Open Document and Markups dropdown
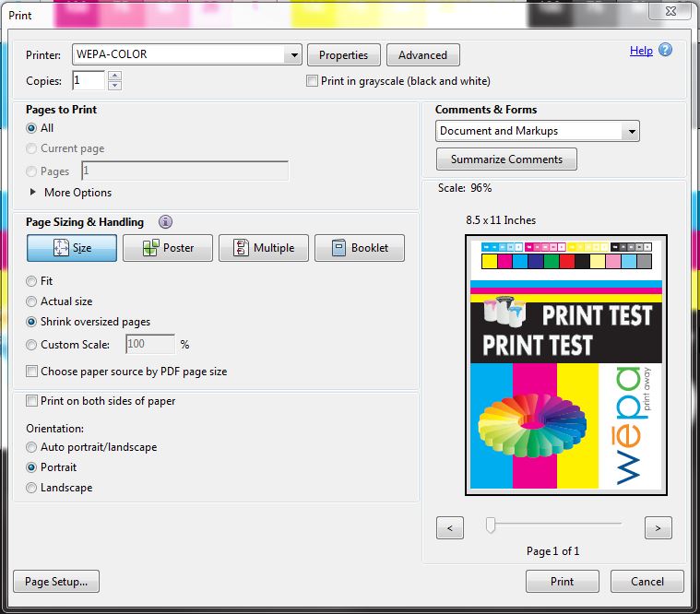This screenshot has height=614, width=700. tap(631, 132)
